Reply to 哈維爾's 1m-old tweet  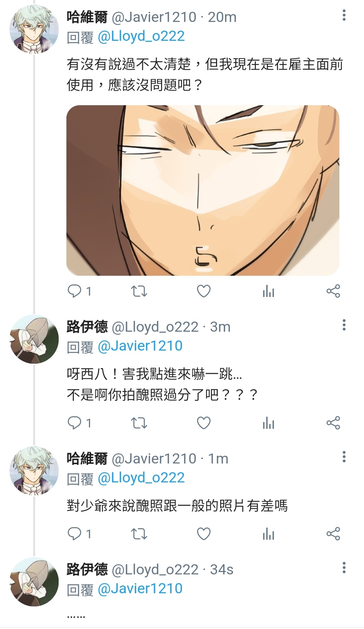coord(80,534)
